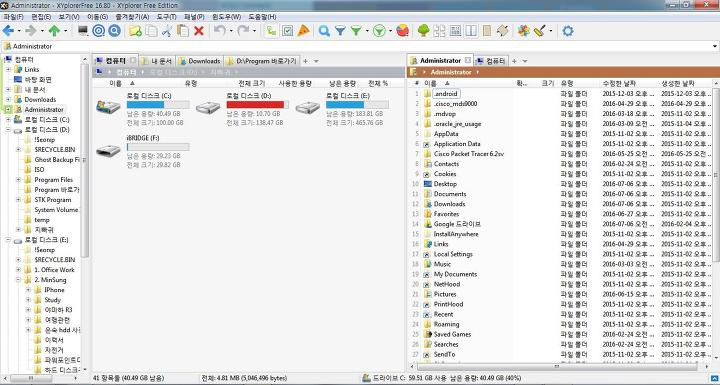The width and height of the screenshot is (720, 385).
Task: Open Find Files magnifier icon
Action: pos(324,31)
